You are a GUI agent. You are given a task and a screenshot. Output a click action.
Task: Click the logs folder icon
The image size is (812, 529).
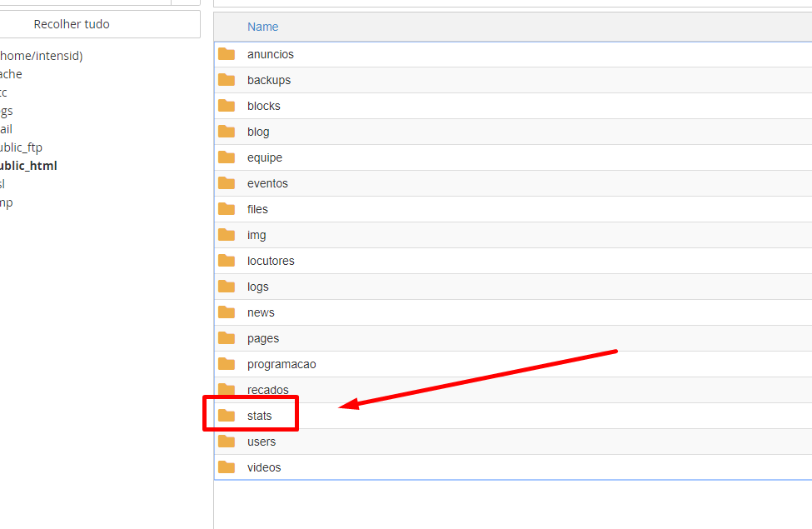227,287
